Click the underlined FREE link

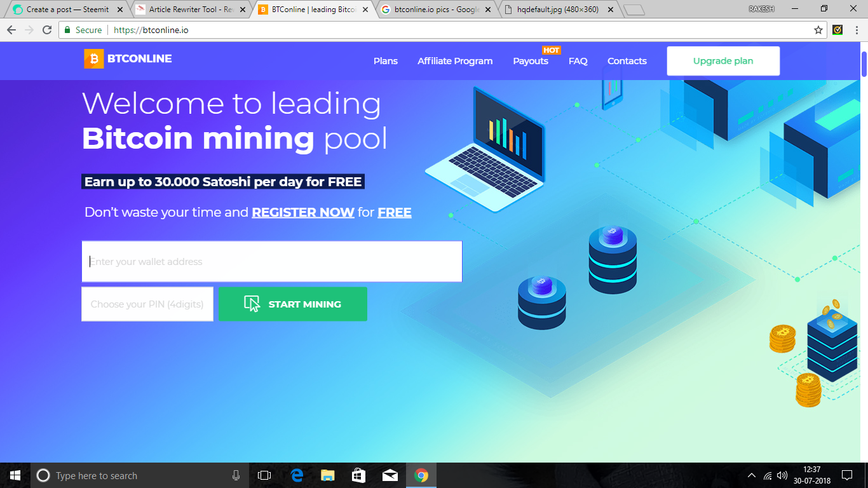coord(395,212)
